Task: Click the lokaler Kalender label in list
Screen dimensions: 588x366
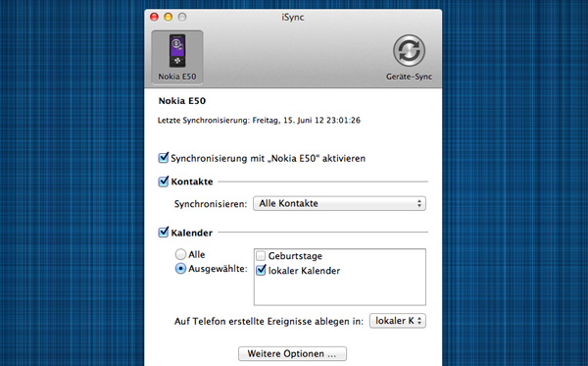Action: coord(304,270)
